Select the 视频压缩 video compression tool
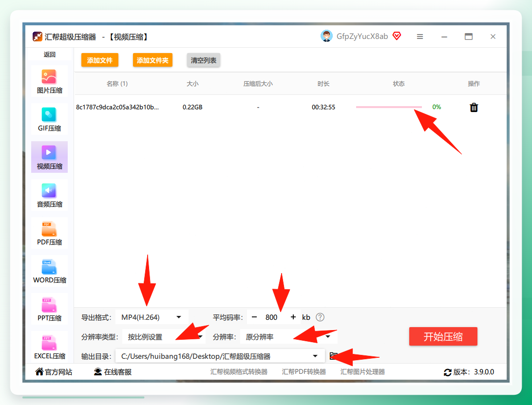Viewport: 532px width, 405px height. [x=50, y=157]
